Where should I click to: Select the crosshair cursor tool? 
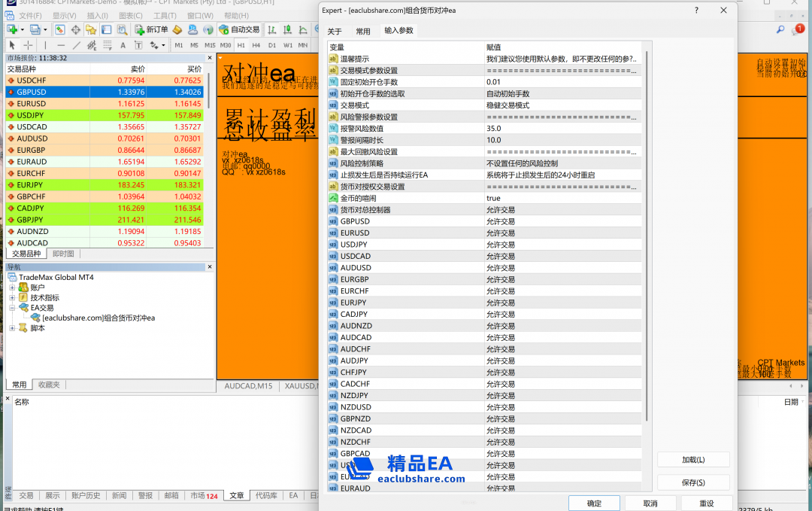pyautogui.click(x=28, y=45)
